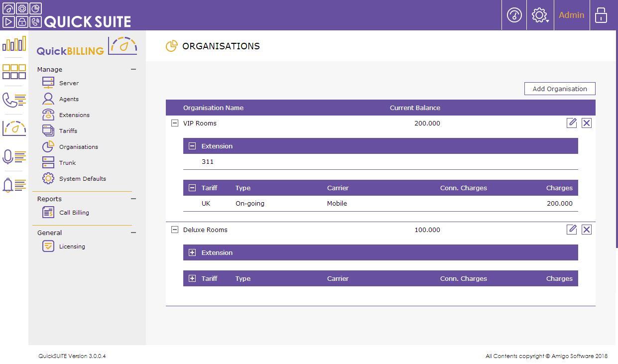Expand the Extension section under Deluxe Rooms

(192, 252)
